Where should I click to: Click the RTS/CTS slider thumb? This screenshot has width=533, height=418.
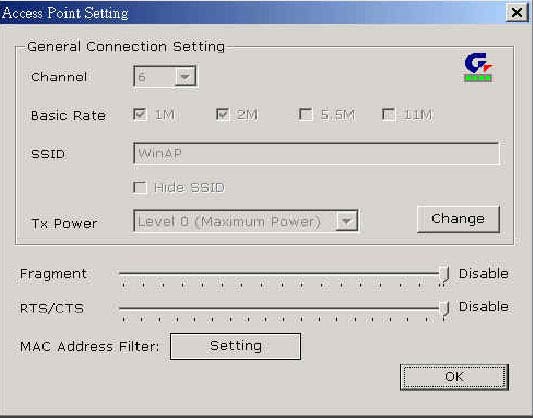(444, 309)
